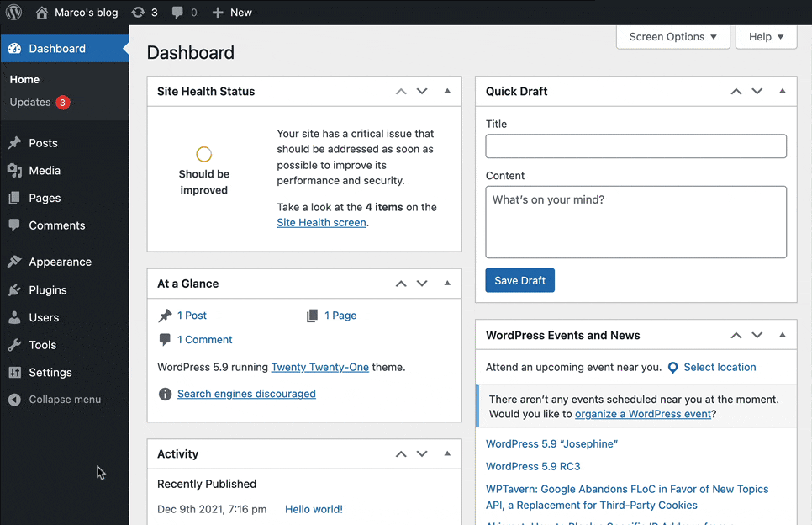The height and width of the screenshot is (525, 812).
Task: Toggle the Quick Draft panel closed
Action: [783, 91]
